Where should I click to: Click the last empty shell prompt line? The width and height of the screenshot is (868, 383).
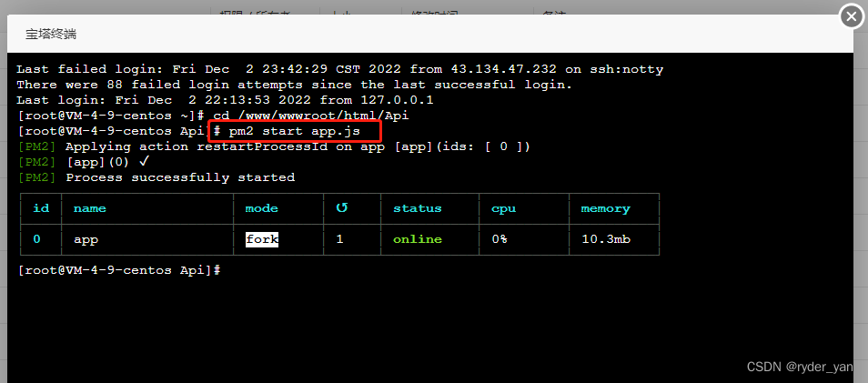coord(119,270)
